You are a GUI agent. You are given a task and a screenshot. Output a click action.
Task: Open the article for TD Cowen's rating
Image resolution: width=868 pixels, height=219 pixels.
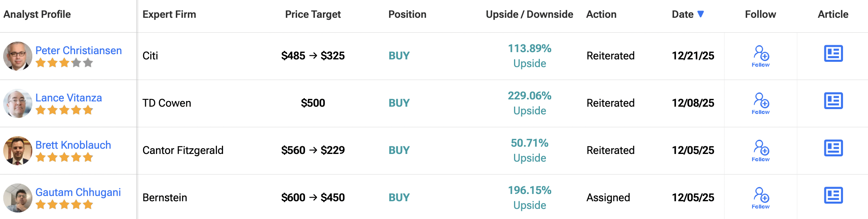tap(833, 101)
